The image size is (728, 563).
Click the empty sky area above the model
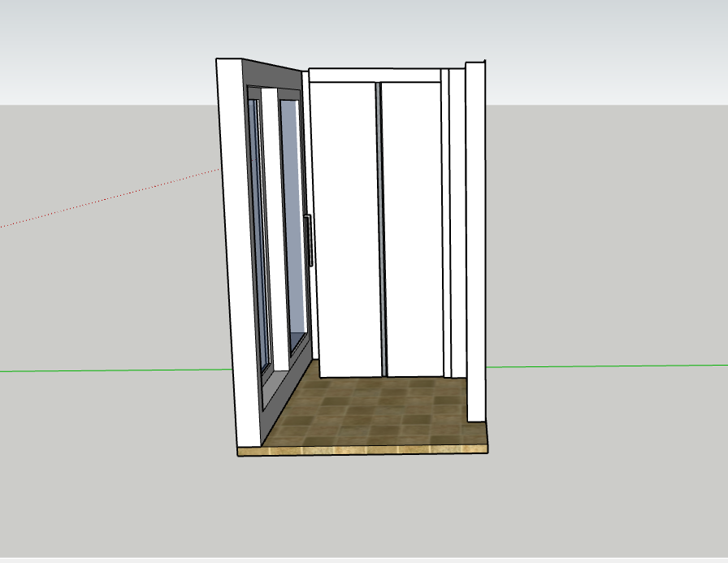click(x=362, y=28)
